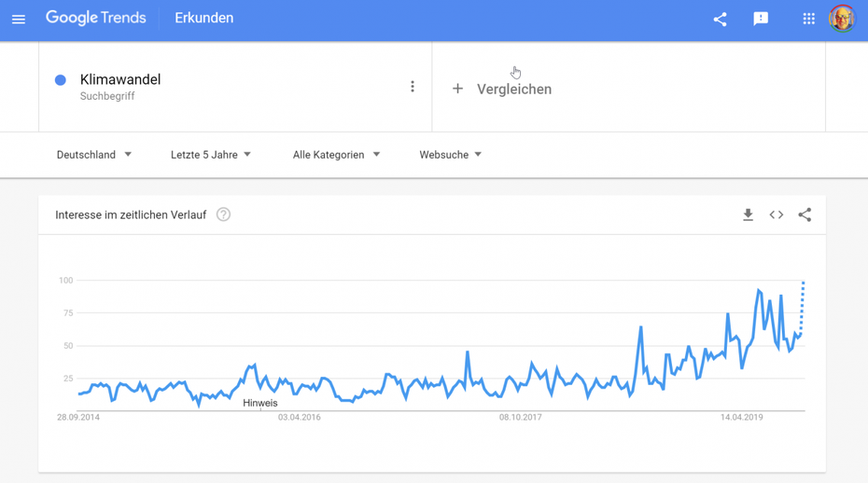The width and height of the screenshot is (868, 483).
Task: Add a comparison term via Vergleichen
Action: [502, 90]
